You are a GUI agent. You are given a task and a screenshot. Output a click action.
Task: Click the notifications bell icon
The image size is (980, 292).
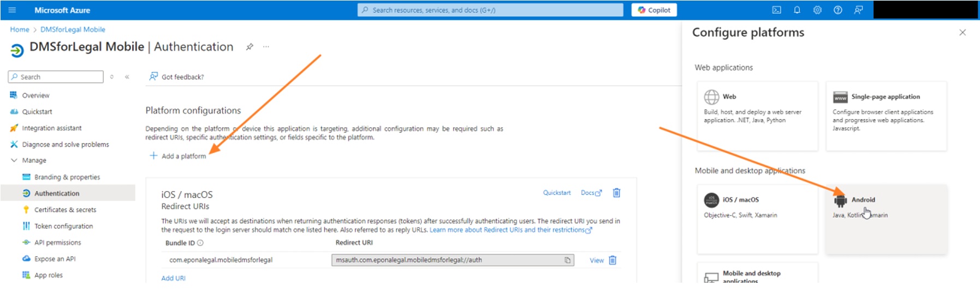[x=797, y=10]
